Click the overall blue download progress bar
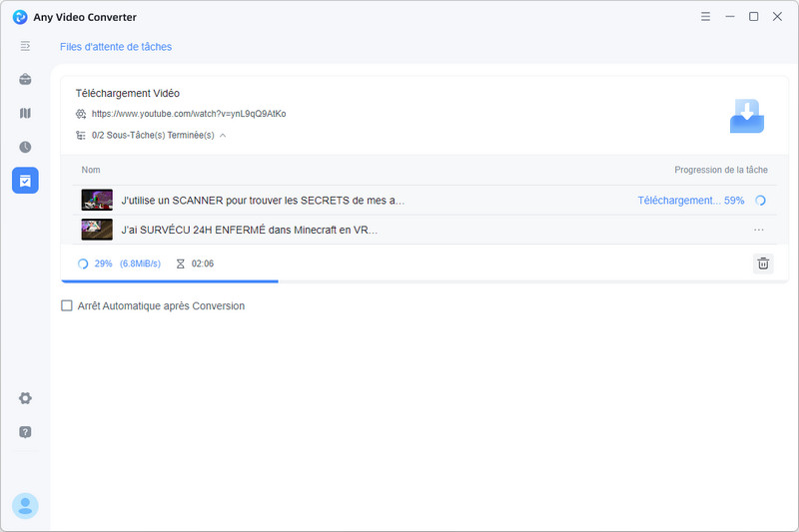 170,281
